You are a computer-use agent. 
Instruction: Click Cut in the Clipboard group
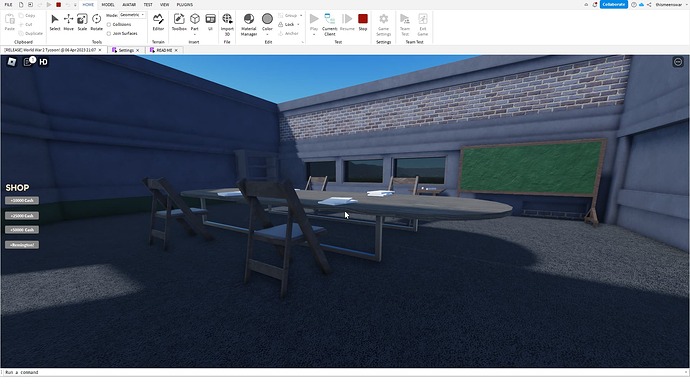pos(26,25)
